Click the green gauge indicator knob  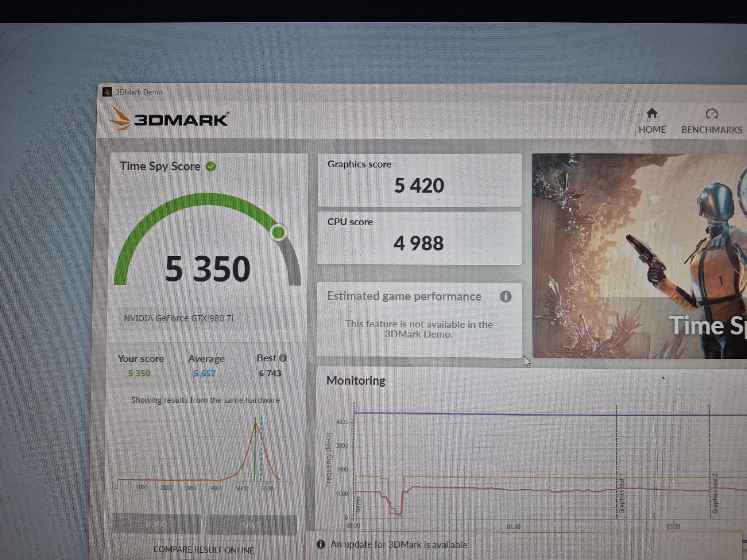point(278,232)
